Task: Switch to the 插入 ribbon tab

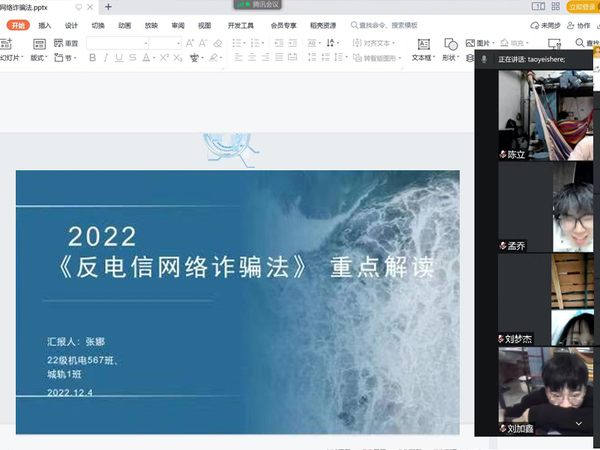Action: tap(45, 25)
